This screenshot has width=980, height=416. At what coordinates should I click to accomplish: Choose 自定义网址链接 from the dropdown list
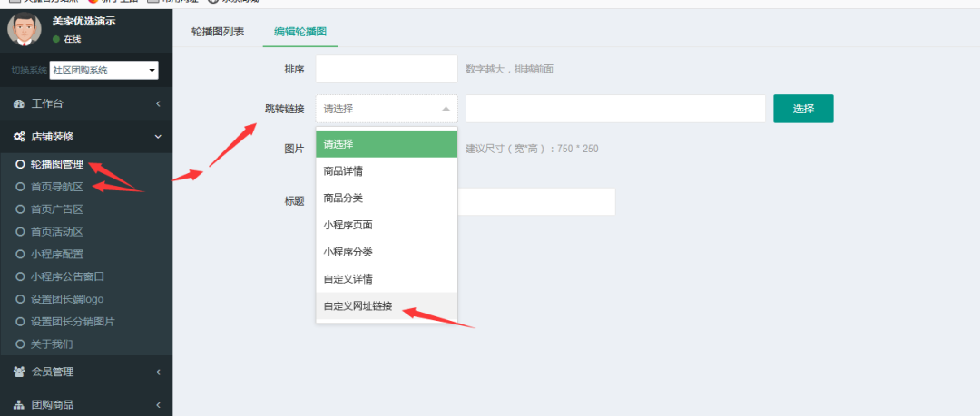coord(358,306)
